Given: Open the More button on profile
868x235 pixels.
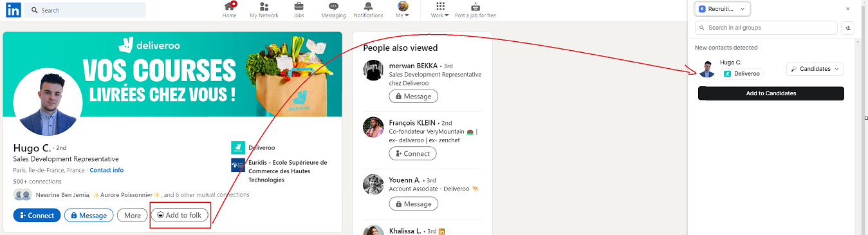Looking at the screenshot, I should [133, 215].
